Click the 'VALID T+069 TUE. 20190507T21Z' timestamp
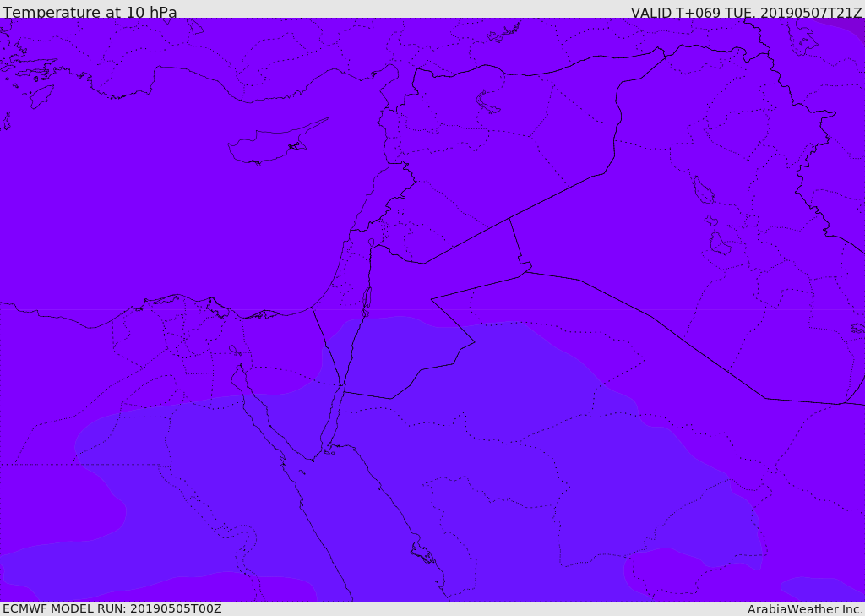This screenshot has width=865, height=616. click(746, 13)
